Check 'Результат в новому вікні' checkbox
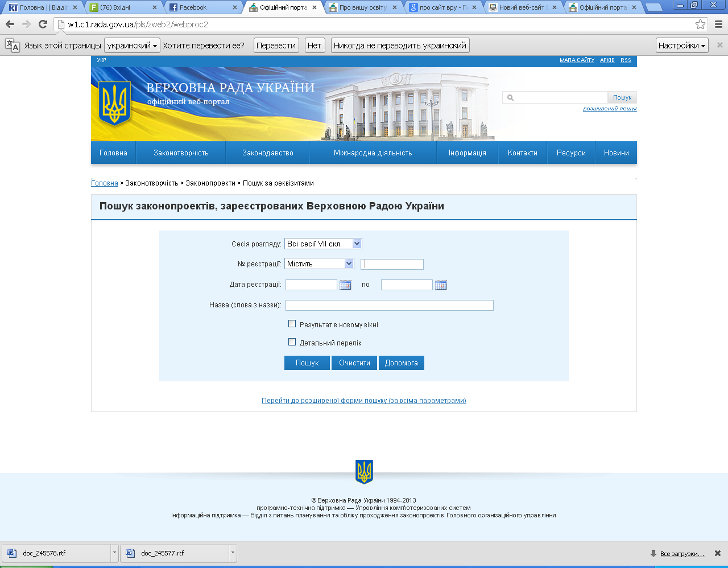The height and width of the screenshot is (568, 728). click(292, 324)
